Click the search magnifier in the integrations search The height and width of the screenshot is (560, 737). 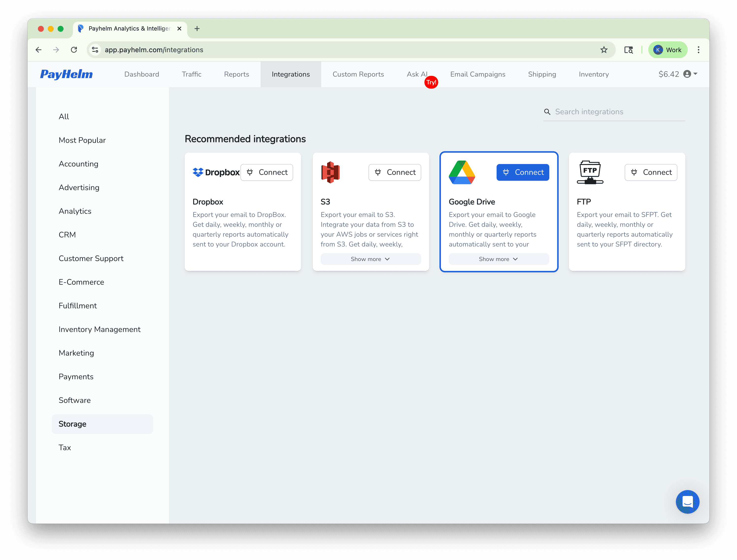[x=547, y=112]
